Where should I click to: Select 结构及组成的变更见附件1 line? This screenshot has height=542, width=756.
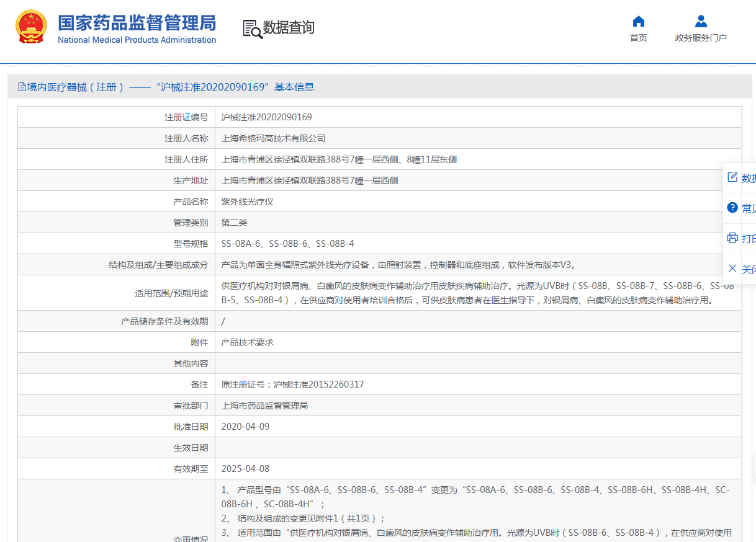[x=304, y=518]
